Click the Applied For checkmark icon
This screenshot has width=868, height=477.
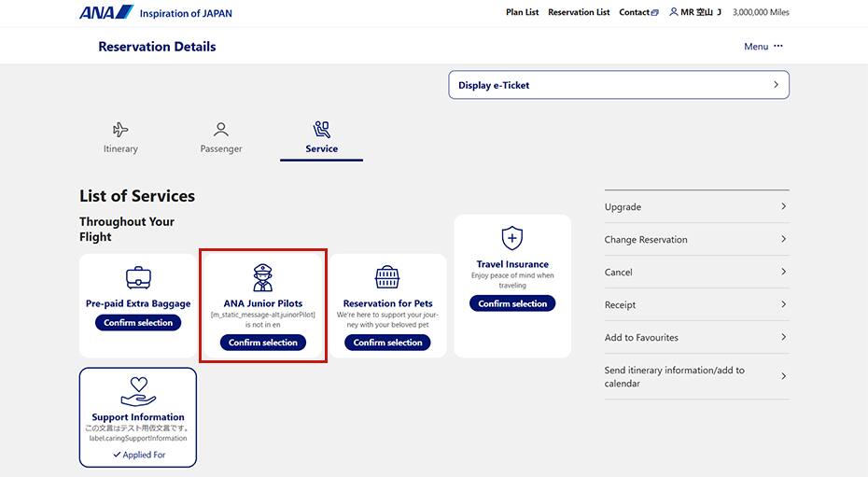[x=117, y=455]
